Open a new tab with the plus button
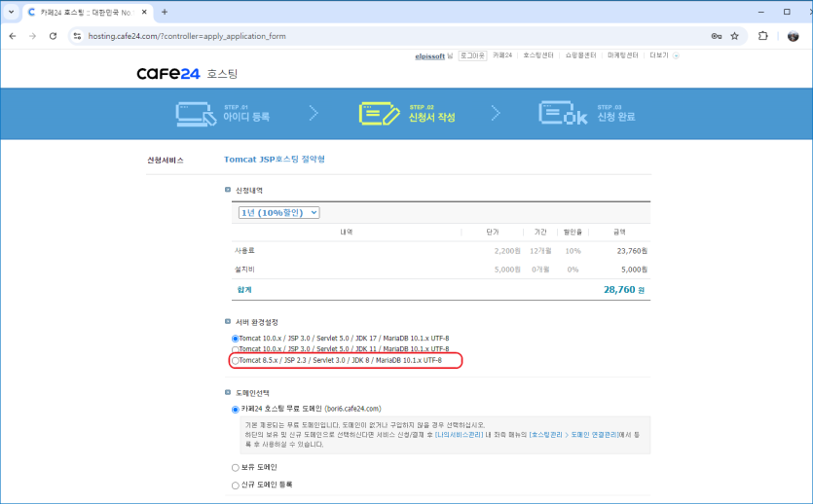Image resolution: width=813 pixels, height=504 pixels. point(165,12)
